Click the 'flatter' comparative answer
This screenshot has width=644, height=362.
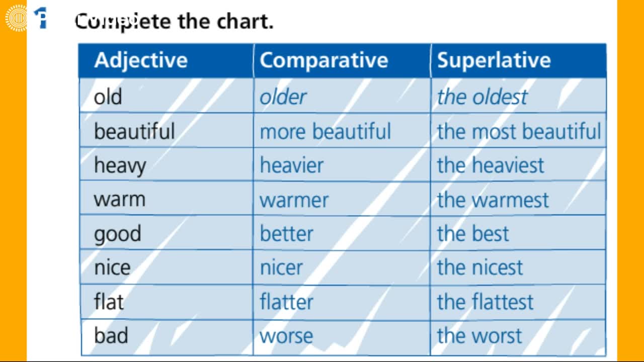click(286, 302)
